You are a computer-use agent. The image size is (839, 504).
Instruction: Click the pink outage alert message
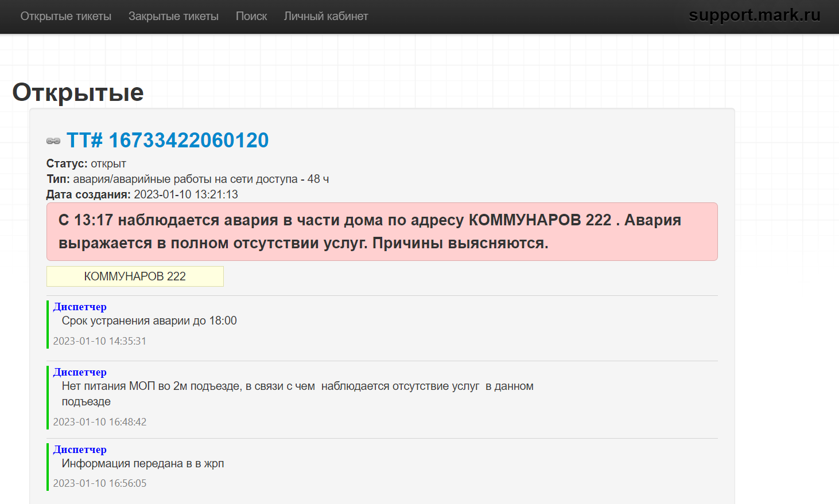pyautogui.click(x=382, y=232)
